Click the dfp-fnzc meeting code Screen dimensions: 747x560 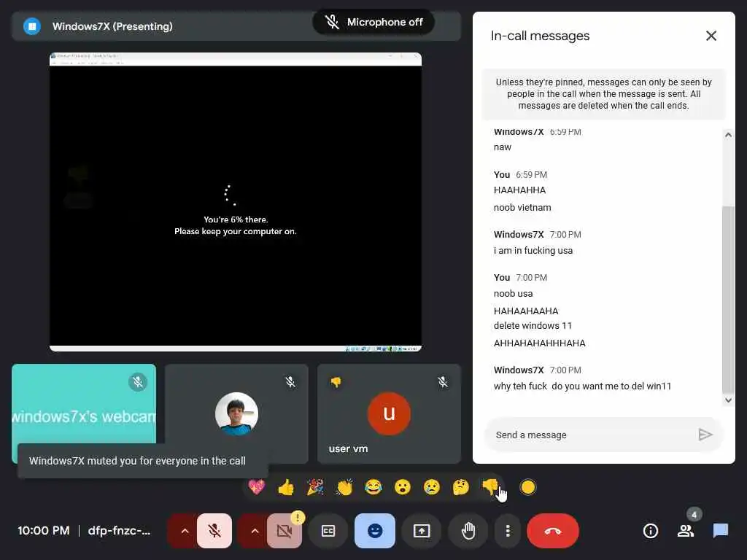click(119, 531)
